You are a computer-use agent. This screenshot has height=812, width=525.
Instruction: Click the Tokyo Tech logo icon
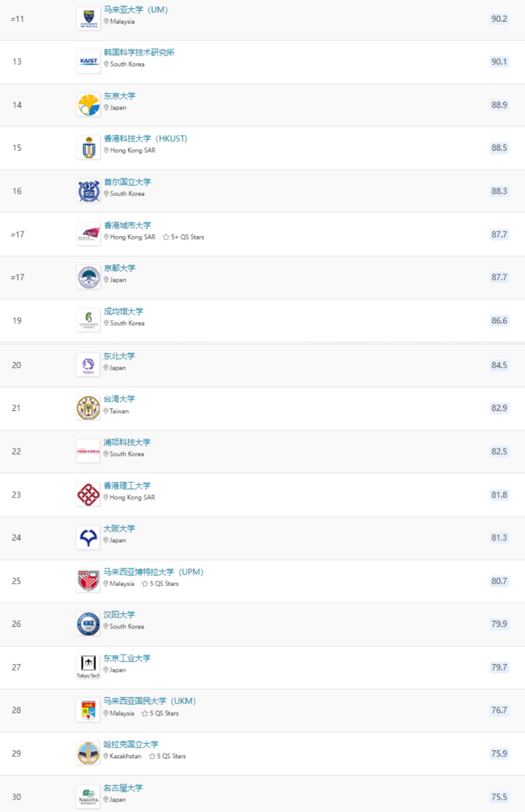pos(88,667)
